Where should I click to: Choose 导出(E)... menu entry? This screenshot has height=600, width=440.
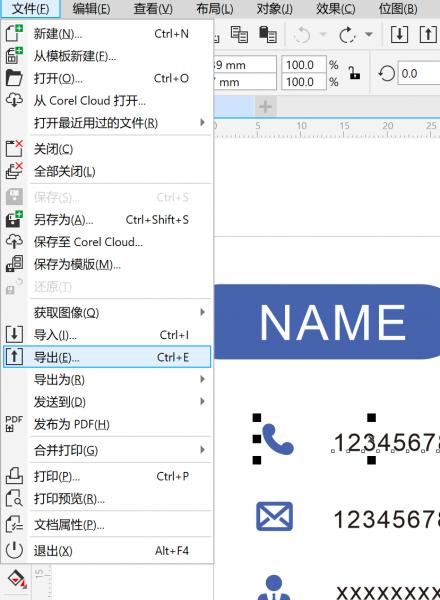point(107,357)
